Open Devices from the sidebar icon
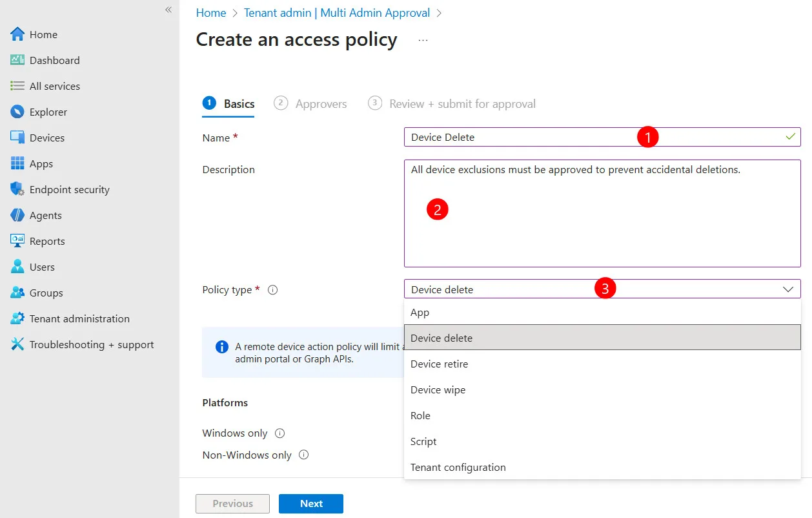This screenshot has width=812, height=518. (17, 138)
